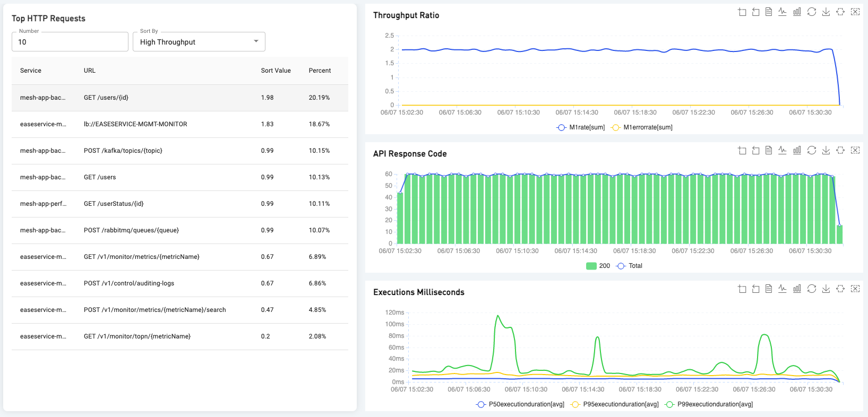
Task: Toggle the 200 response code legend
Action: [598, 266]
